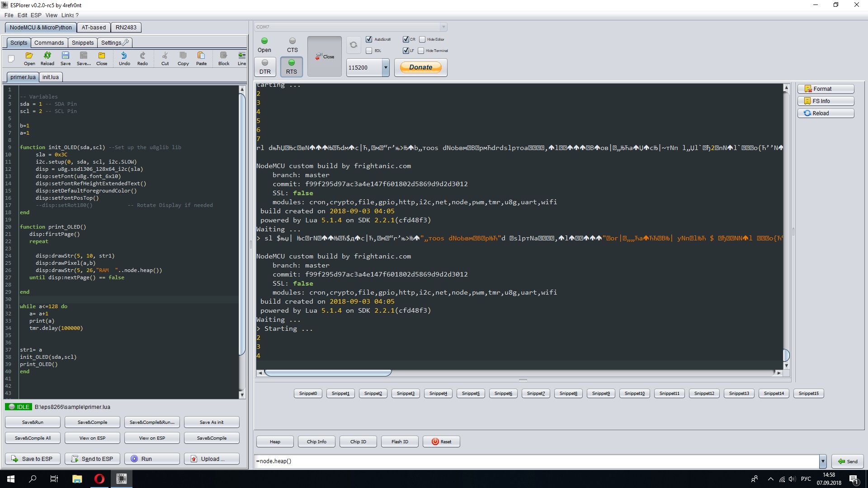This screenshot has height=488, width=868.
Task: Click the terminal scroll down arrow
Action: [x=786, y=366]
